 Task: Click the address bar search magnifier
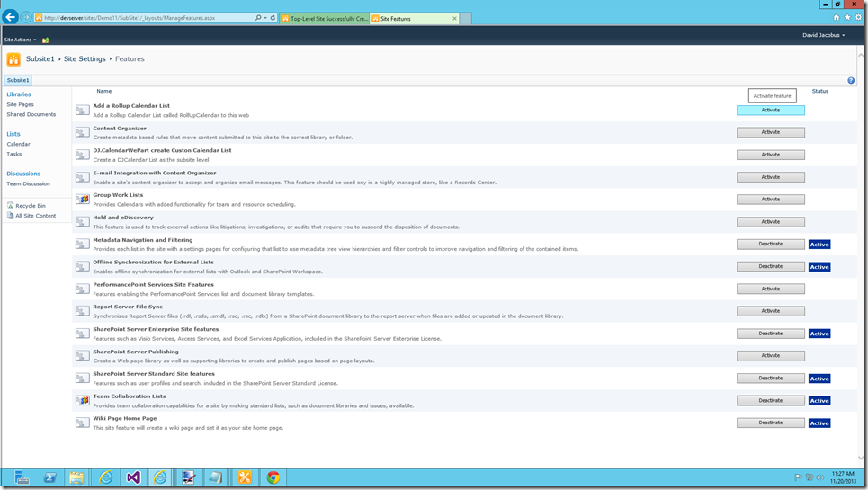coord(258,18)
